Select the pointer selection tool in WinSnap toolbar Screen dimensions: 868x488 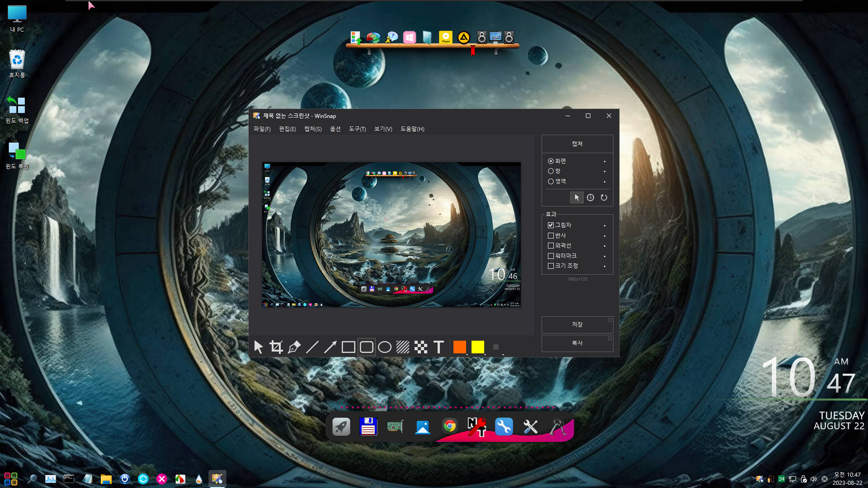tap(258, 347)
